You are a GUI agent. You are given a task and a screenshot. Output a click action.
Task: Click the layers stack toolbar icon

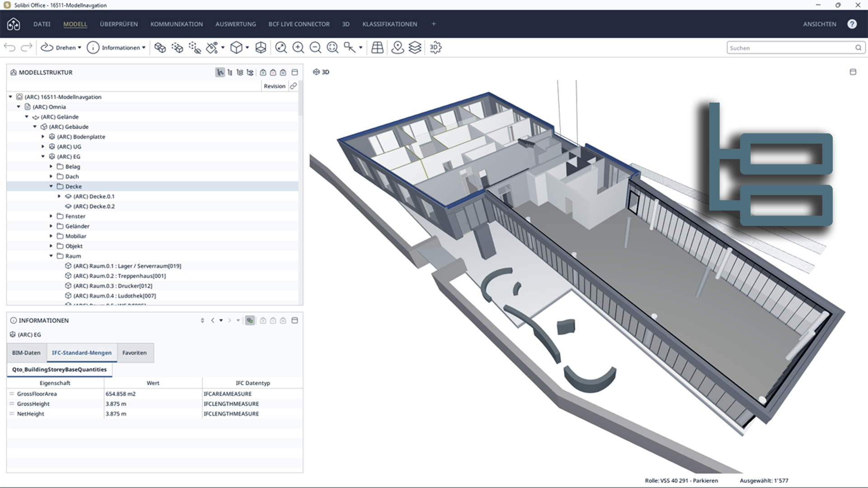(x=415, y=47)
